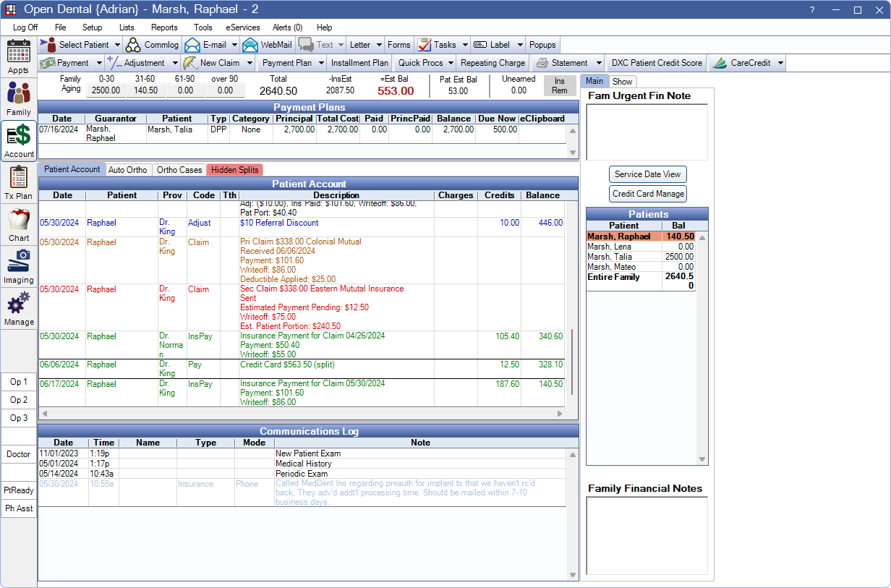This screenshot has height=588, width=891.
Task: Expand the Statement dropdown arrow
Action: [600, 63]
